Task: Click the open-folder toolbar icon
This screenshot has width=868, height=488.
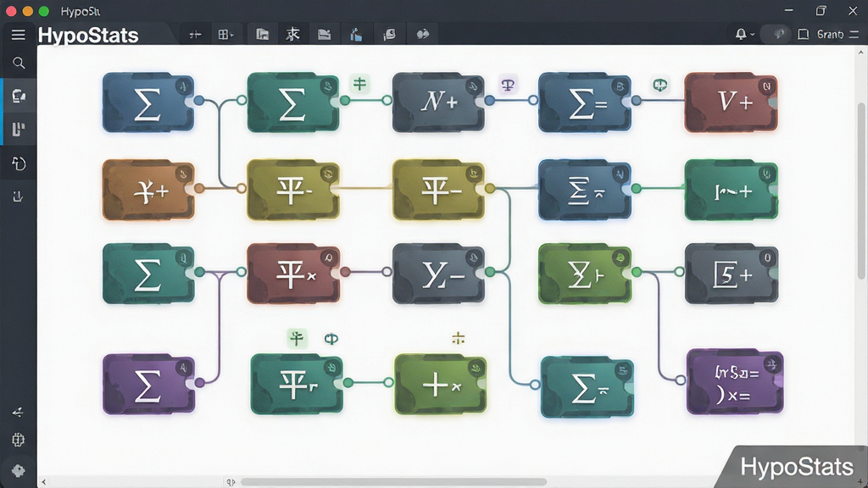Action: coord(325,35)
